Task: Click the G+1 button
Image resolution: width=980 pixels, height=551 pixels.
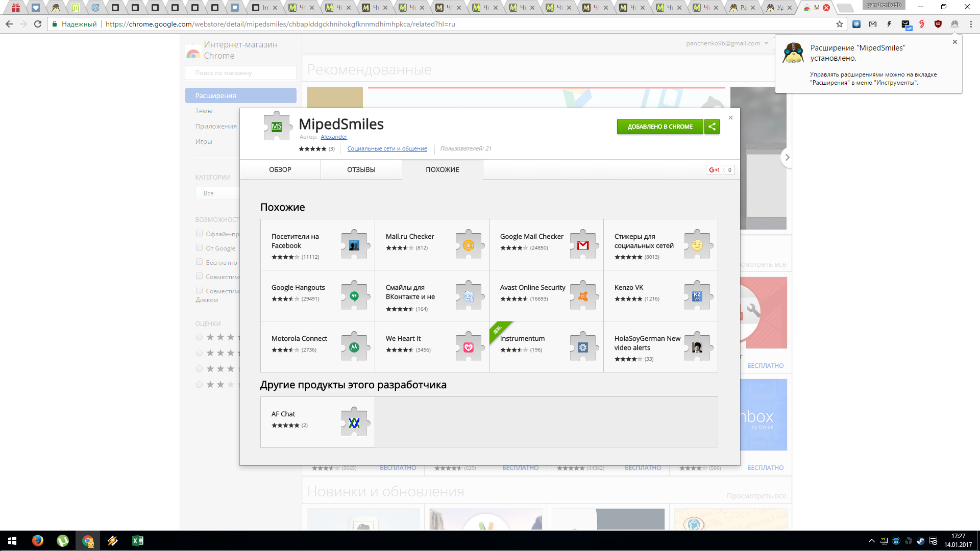Action: point(714,170)
